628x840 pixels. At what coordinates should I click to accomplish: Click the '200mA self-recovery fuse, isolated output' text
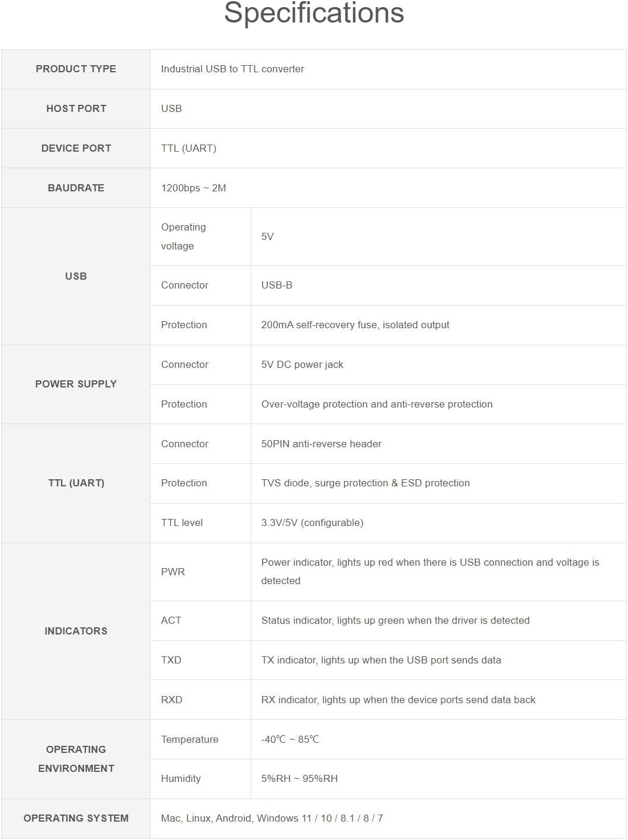click(x=355, y=325)
